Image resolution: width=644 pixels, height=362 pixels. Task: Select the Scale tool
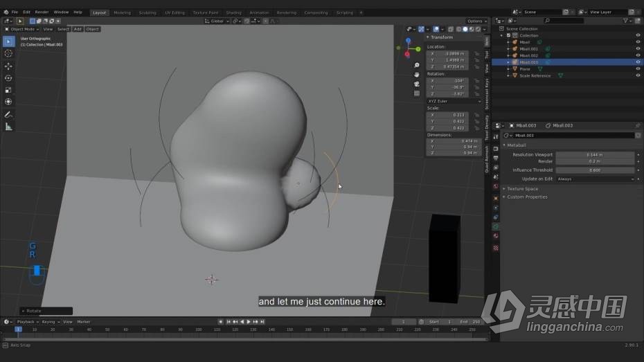tap(8, 90)
